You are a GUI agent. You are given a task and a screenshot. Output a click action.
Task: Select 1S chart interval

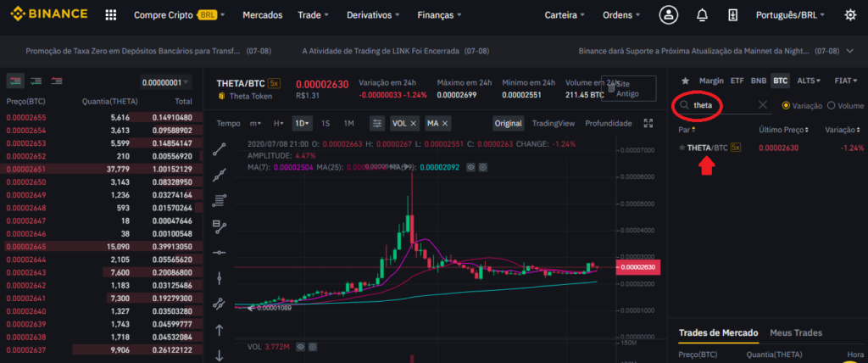(325, 123)
